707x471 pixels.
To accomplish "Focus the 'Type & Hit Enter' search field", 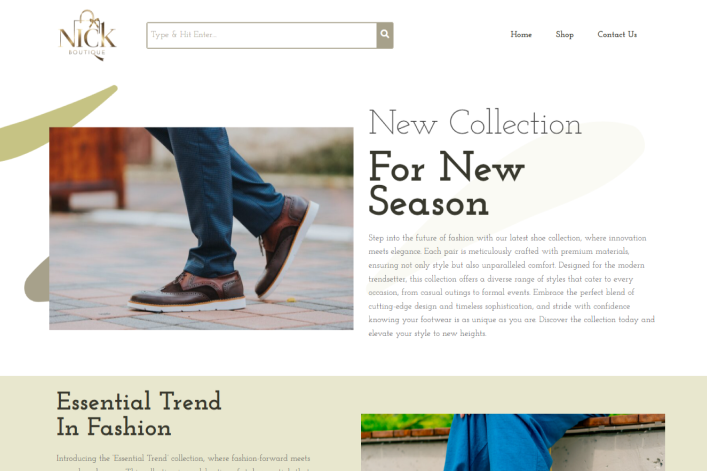I will 262,35.
